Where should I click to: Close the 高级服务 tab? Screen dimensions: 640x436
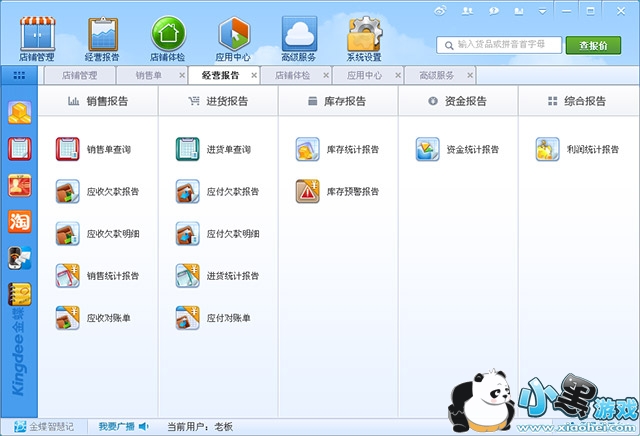pos(470,75)
